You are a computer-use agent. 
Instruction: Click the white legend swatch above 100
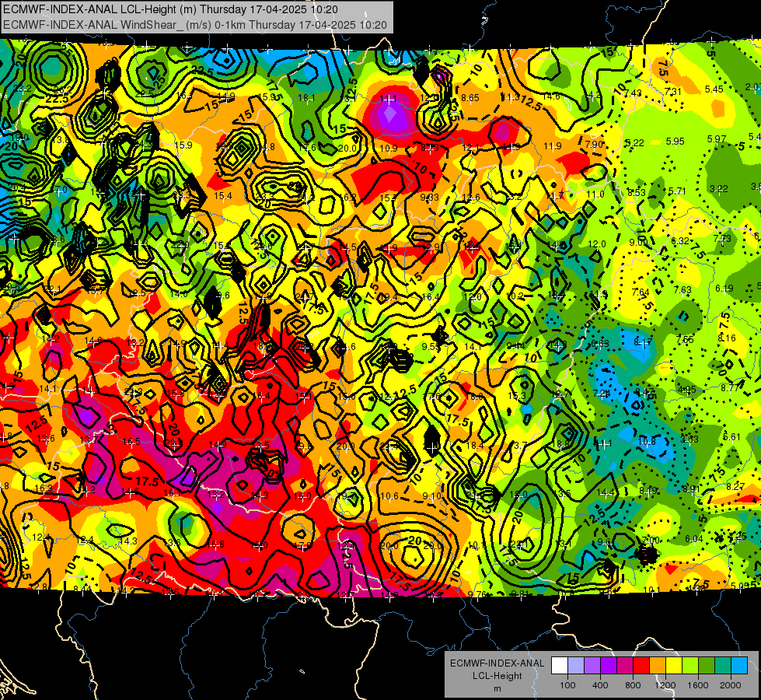[560, 666]
